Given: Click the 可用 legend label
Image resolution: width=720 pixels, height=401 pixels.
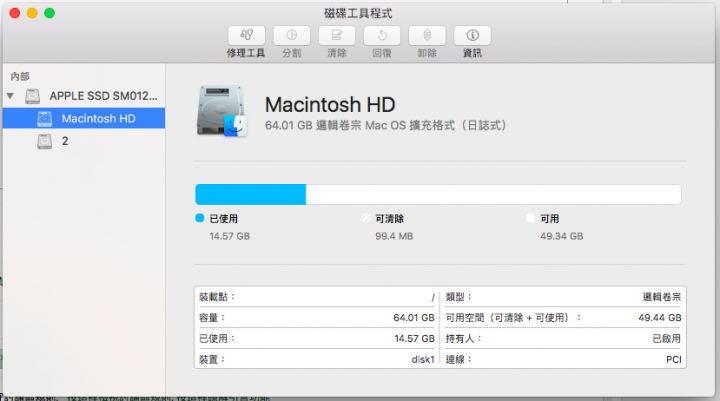Looking at the screenshot, I should [x=550, y=219].
